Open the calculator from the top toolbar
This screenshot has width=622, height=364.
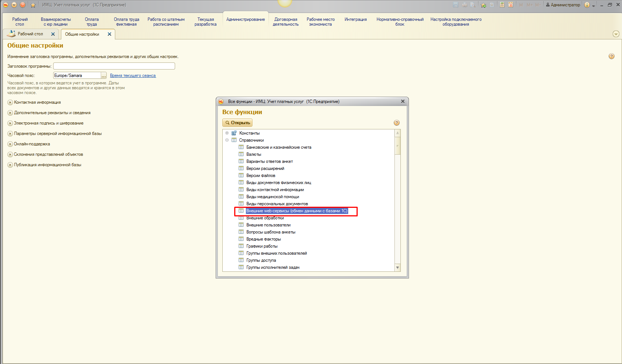click(x=502, y=5)
